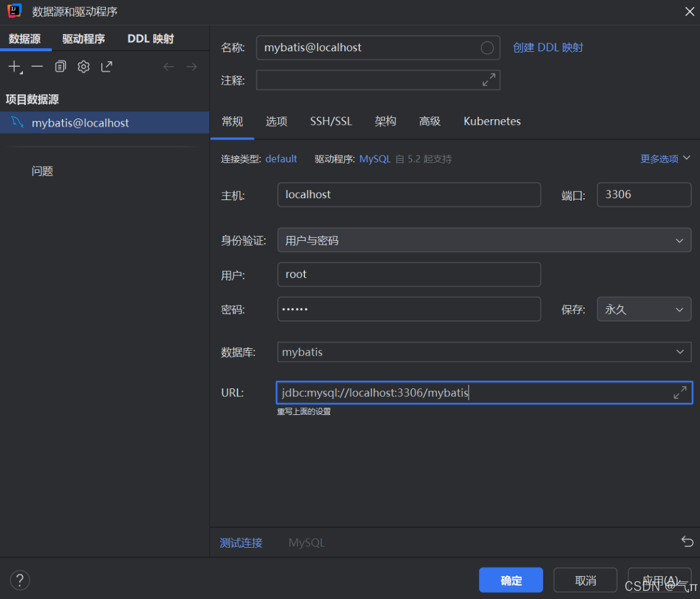Duplicate the selected data source
Screen dimensions: 700x599
(60, 67)
